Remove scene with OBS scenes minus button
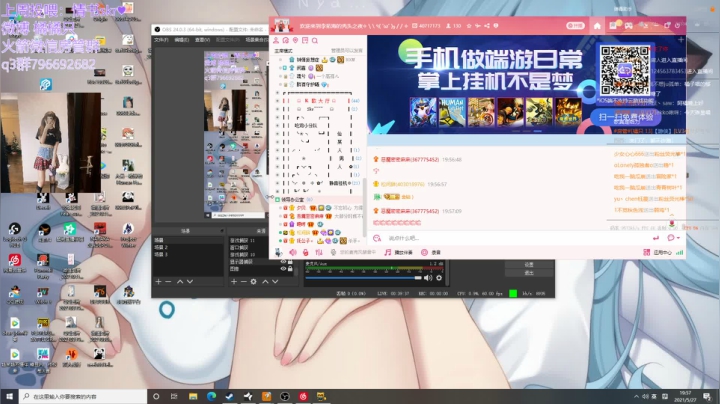Viewport: 720px width, 404px height. coord(168,281)
